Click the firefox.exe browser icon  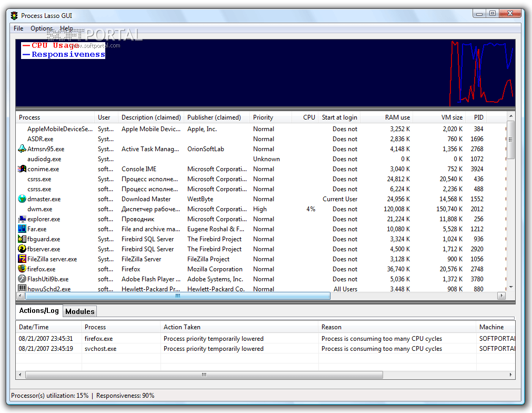point(22,269)
